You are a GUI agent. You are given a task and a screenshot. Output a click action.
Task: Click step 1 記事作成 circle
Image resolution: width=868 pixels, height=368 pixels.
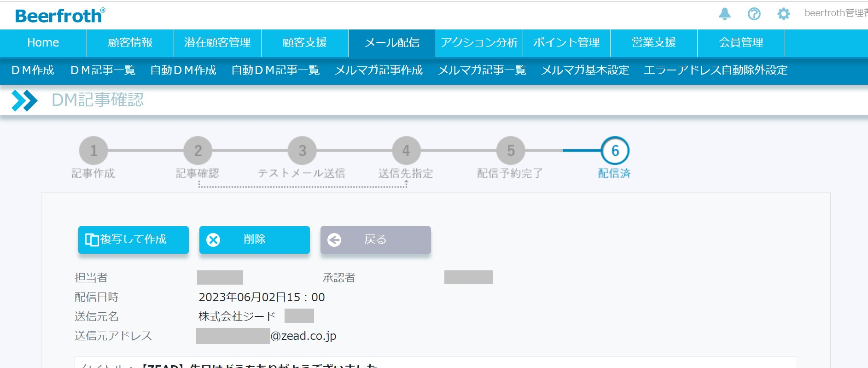(93, 151)
